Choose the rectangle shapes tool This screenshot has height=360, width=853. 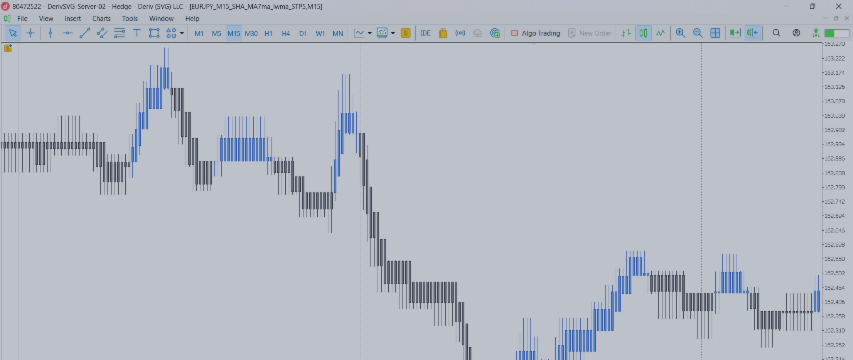click(154, 33)
